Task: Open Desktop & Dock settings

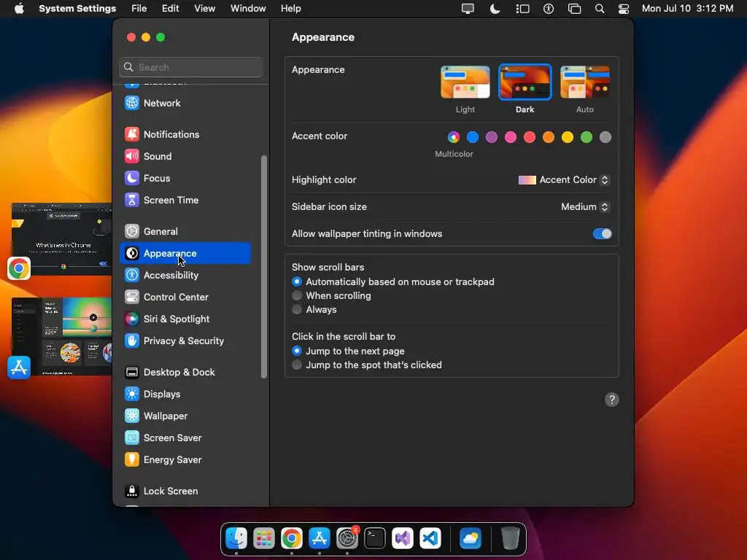Action: pos(185,373)
